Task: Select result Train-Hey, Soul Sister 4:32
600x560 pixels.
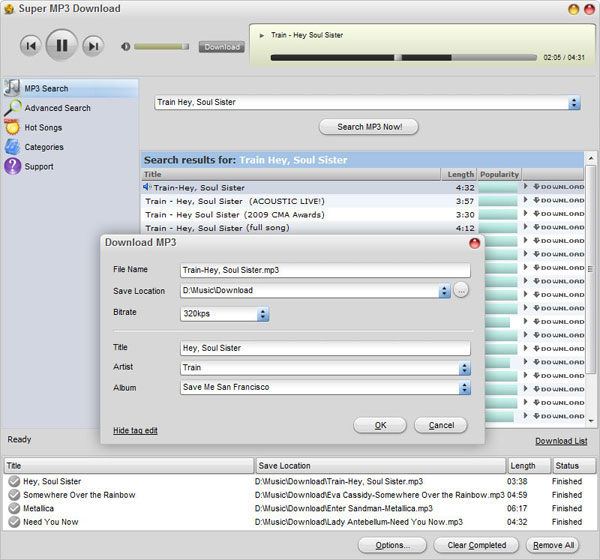Action: click(x=309, y=188)
